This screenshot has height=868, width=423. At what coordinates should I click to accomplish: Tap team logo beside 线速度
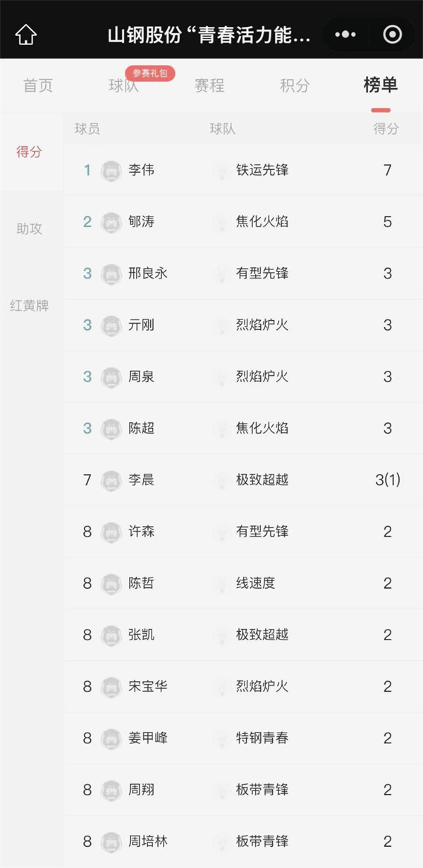[222, 583]
